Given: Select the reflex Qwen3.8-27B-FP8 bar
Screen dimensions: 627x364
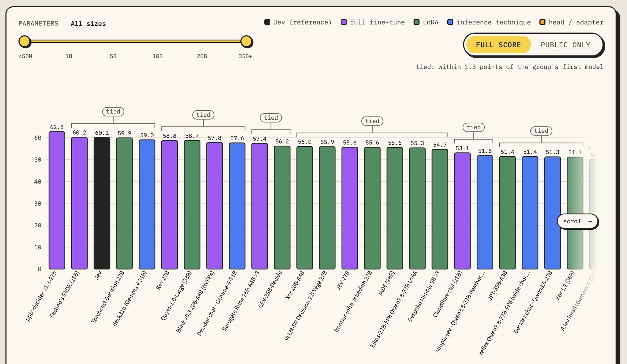Looking at the screenshot, I should (530, 213).
